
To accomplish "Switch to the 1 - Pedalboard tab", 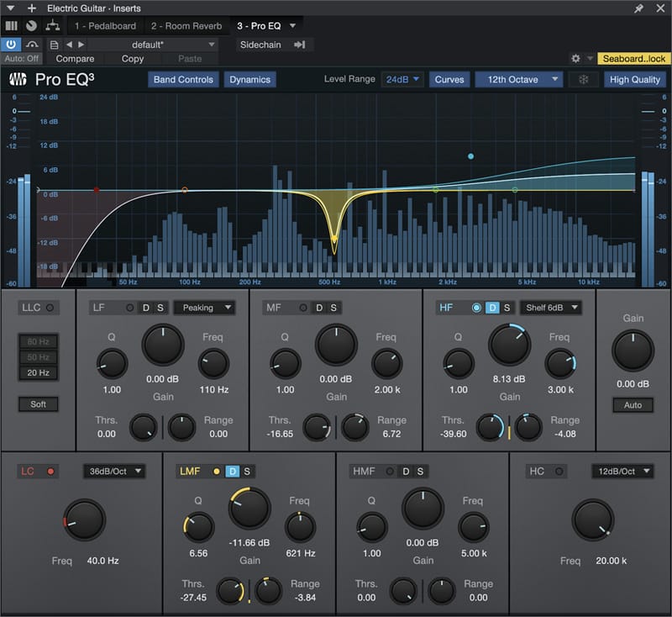I will [105, 26].
